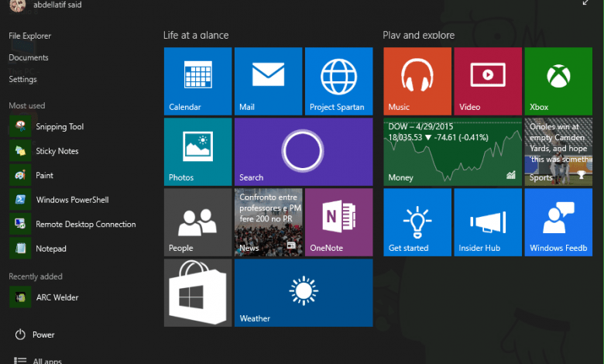Open the Cortana Search tile

coord(304,152)
